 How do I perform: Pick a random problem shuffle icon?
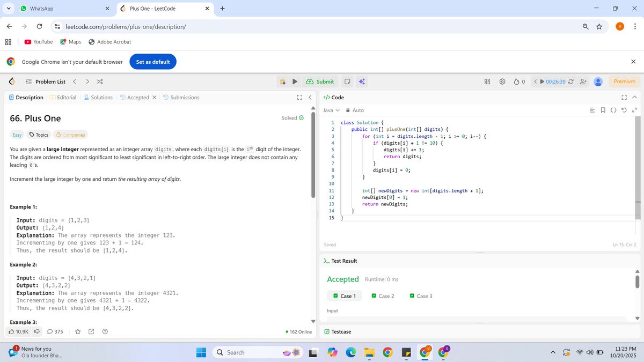tap(100, 82)
